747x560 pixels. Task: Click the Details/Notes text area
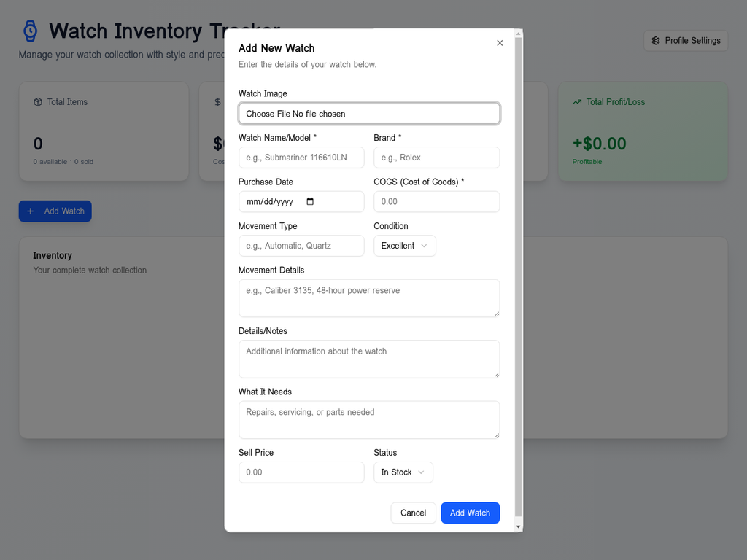368,359
